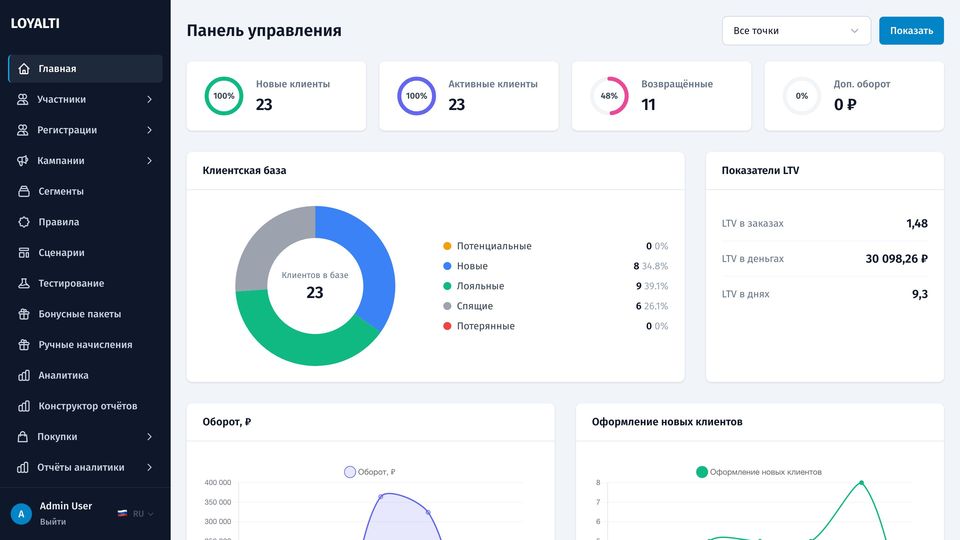
Task: Click the bag icon beside Покупки
Action: click(x=23, y=437)
